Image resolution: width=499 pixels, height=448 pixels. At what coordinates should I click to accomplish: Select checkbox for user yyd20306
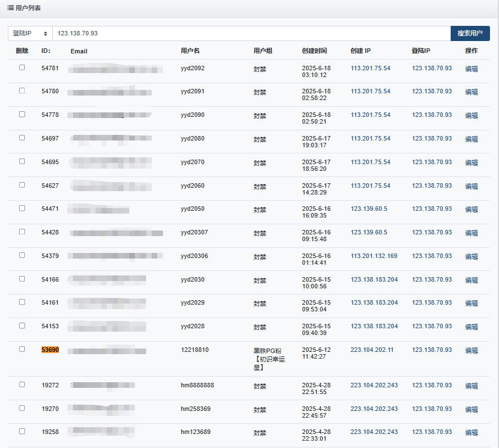[x=22, y=255]
